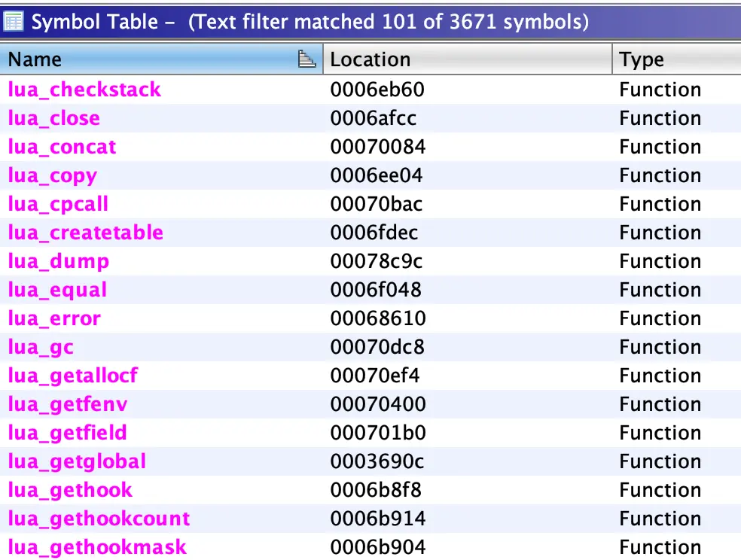This screenshot has width=741, height=560.
Task: Click the Symbol Table window icon
Action: [x=14, y=20]
